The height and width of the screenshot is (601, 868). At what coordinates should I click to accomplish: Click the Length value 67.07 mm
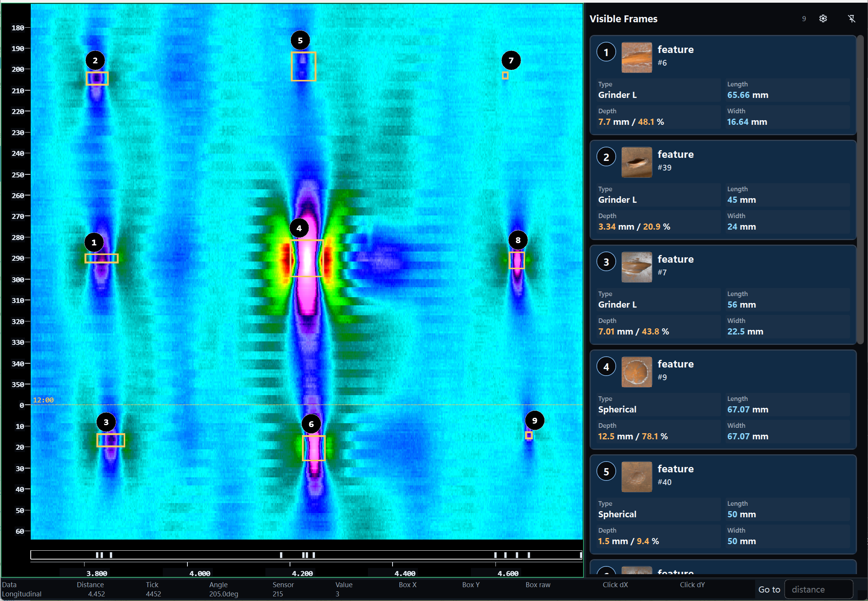click(747, 409)
